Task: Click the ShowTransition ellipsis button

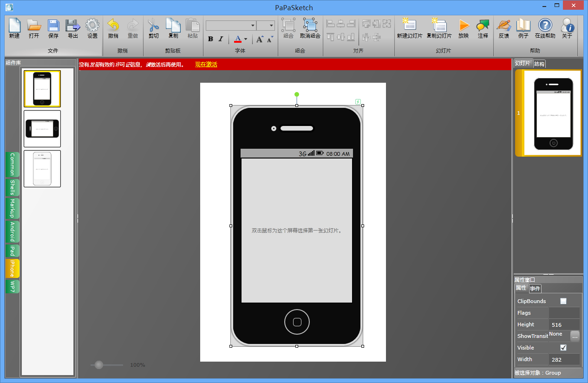Action: click(x=575, y=336)
